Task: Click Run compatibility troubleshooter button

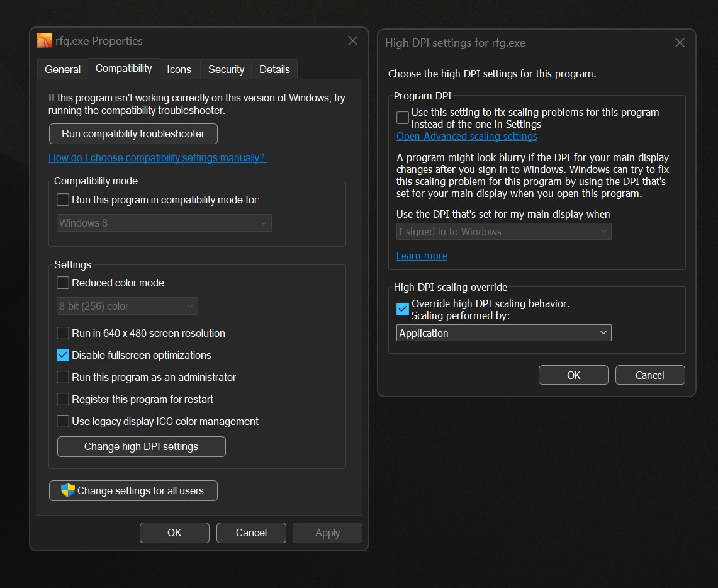Action: [x=133, y=133]
